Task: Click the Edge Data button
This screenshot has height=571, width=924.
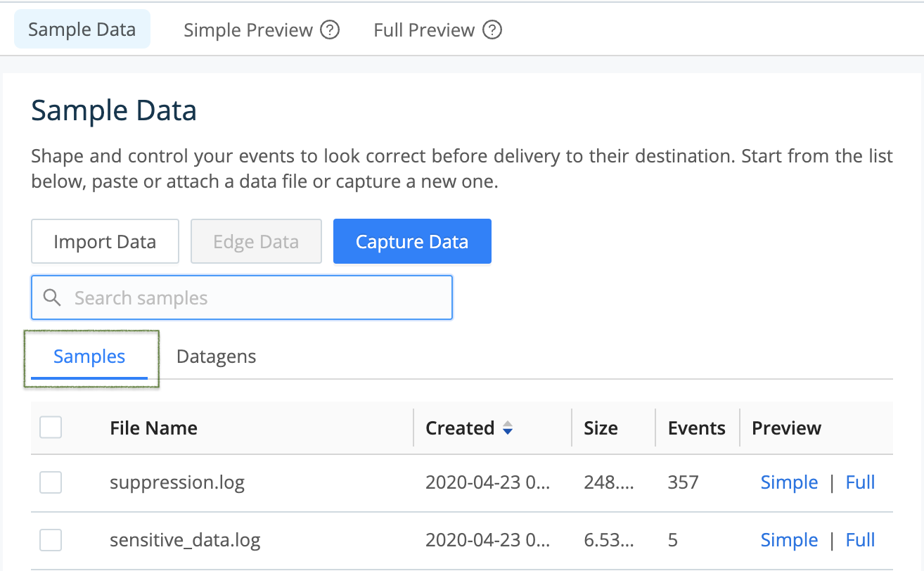Action: pyautogui.click(x=256, y=241)
